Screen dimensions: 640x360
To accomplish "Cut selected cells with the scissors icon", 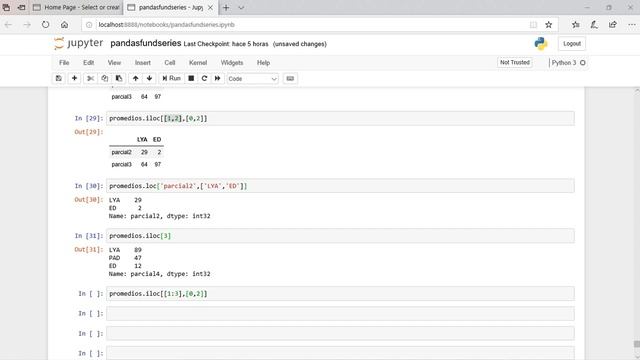I will tap(91, 78).
